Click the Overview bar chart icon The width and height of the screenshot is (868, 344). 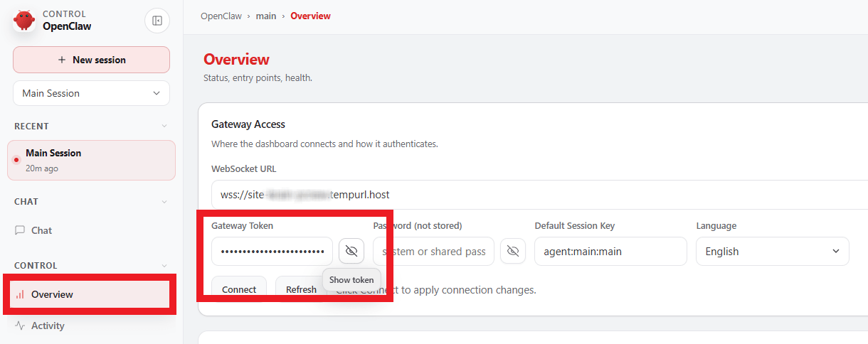20,294
